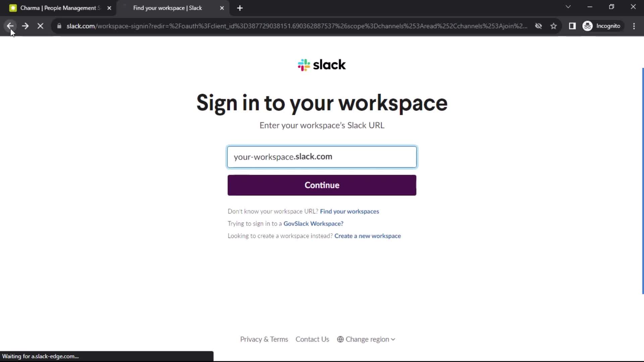Screen dimensions: 644x362
Task: Close the Find your workspace Slack tab
Action: [x=222, y=8]
